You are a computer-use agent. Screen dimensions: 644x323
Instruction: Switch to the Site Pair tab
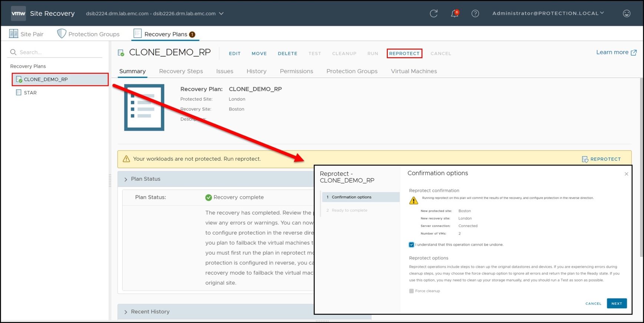[26, 34]
